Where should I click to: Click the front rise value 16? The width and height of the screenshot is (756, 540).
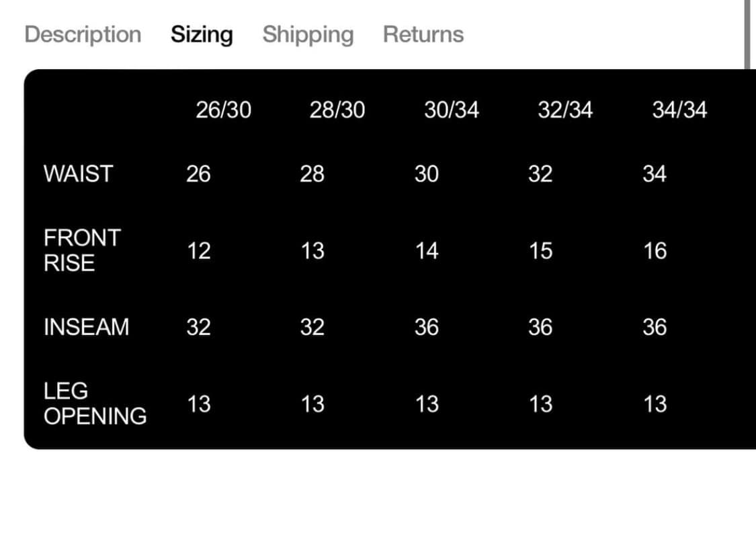click(x=655, y=251)
